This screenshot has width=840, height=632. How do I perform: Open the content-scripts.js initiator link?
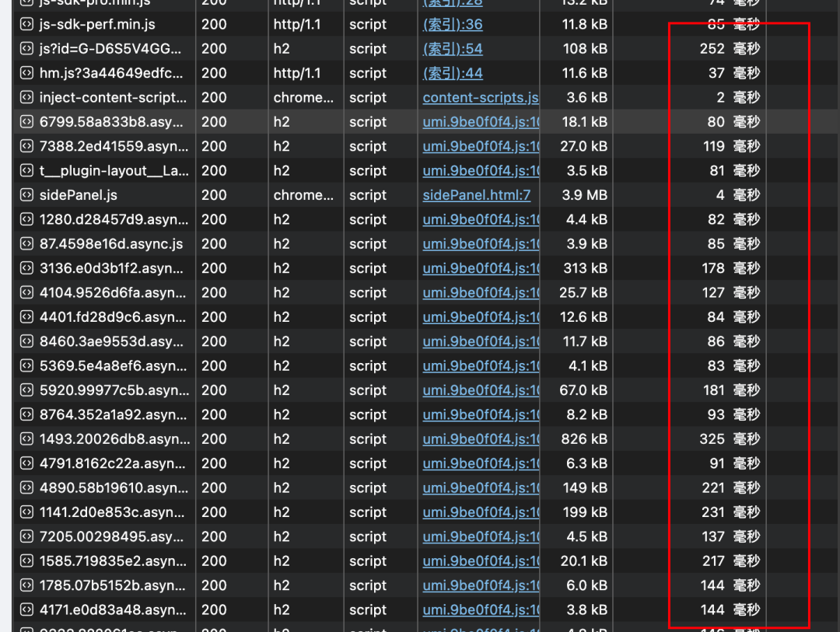(x=481, y=97)
